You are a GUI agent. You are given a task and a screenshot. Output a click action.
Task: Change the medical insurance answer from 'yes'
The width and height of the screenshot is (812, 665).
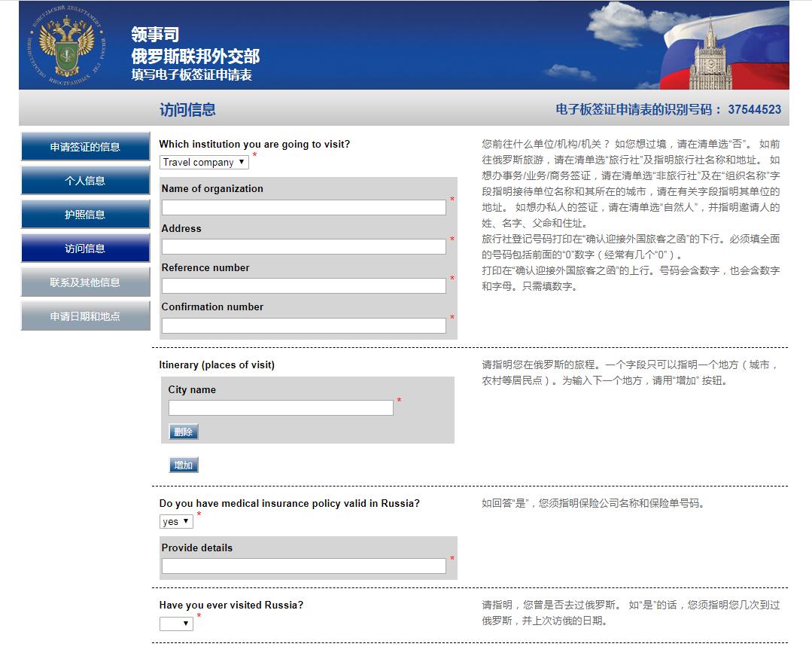(x=175, y=520)
